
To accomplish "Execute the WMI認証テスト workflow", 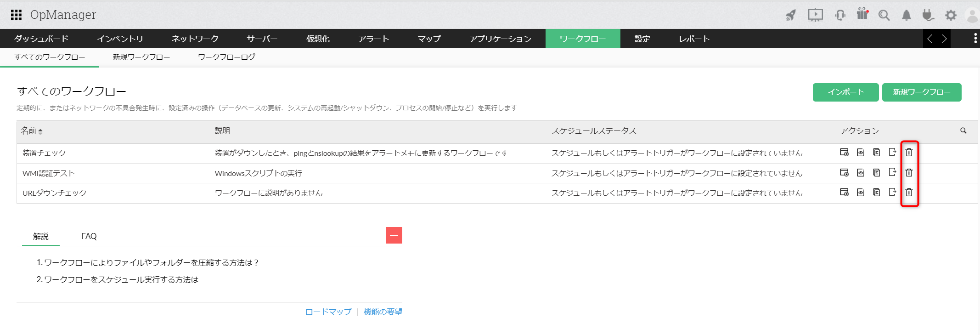I will point(844,172).
